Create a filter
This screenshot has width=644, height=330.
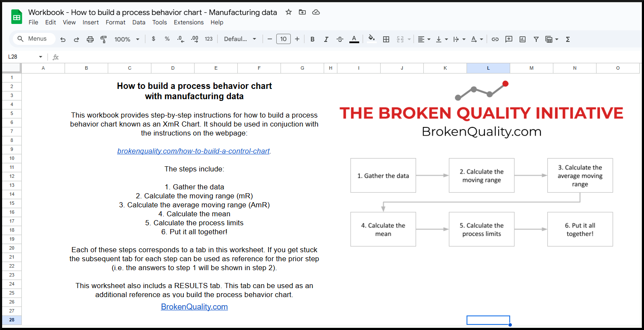(x=536, y=39)
